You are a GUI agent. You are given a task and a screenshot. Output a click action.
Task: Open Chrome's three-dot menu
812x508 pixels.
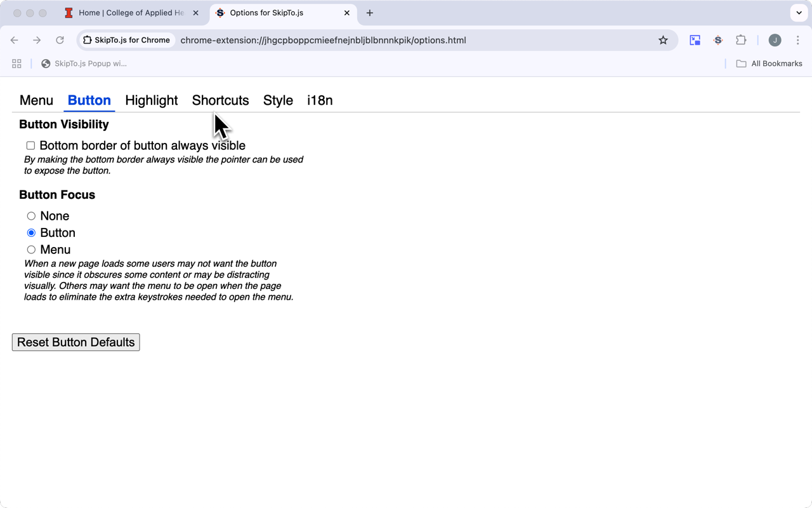click(798, 40)
